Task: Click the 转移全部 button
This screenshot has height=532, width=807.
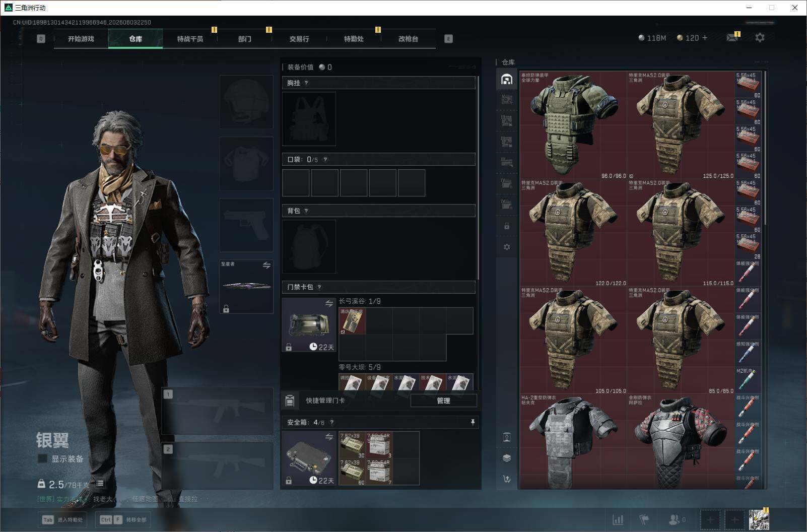Action: click(123, 519)
